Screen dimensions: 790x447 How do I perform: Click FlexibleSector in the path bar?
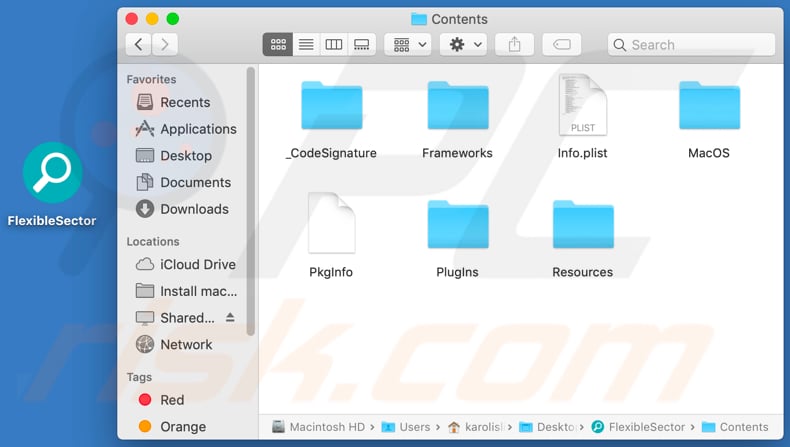[638, 427]
